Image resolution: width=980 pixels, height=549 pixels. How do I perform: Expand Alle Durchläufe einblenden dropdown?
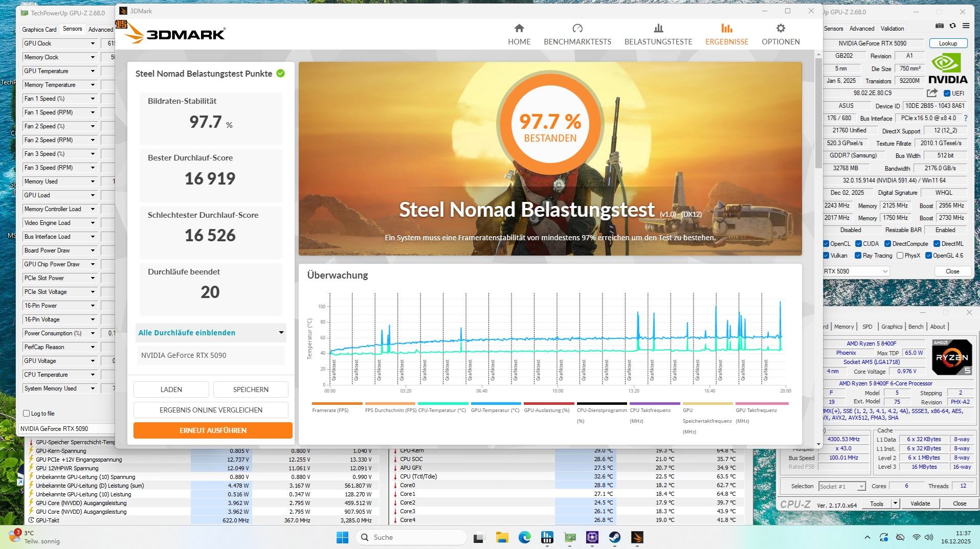tap(211, 333)
